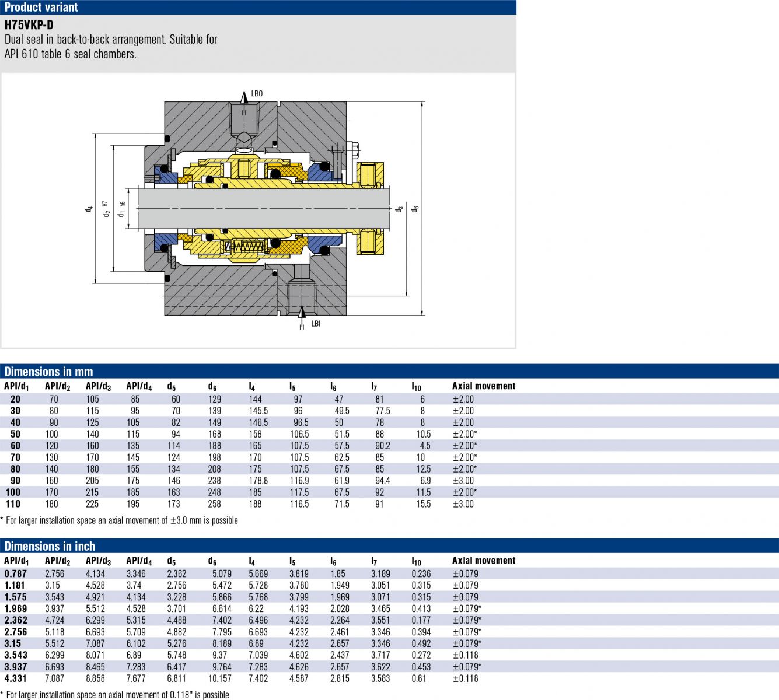Click the value 9.764 in inch table
This screenshot has width=779, height=700.
222,667
